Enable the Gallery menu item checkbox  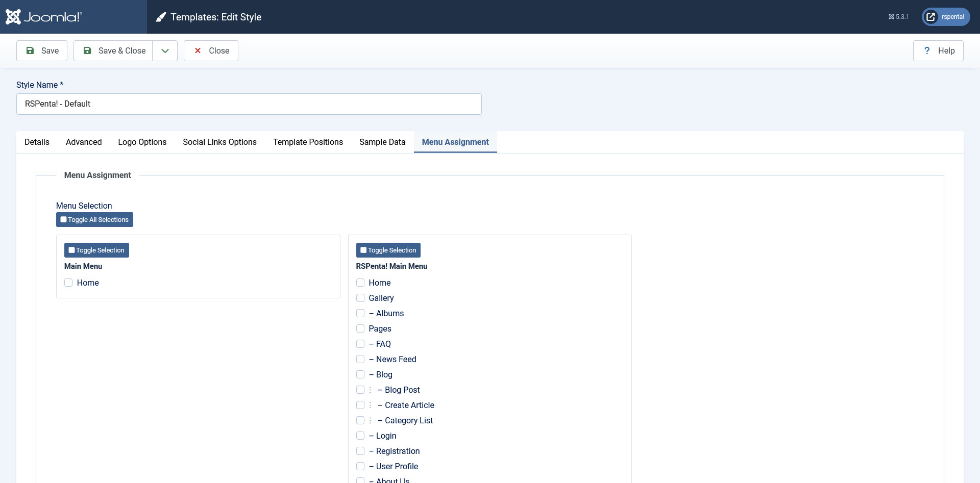[x=360, y=298]
